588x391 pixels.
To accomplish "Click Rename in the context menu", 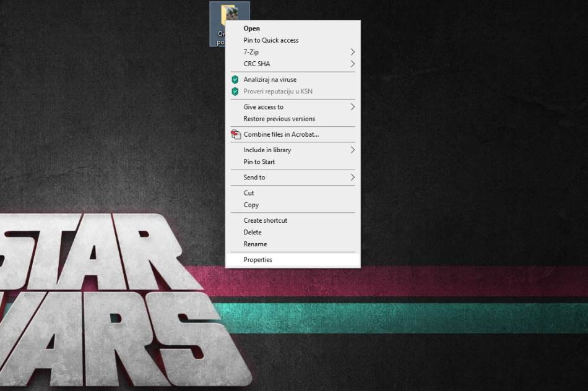I will 255,244.
